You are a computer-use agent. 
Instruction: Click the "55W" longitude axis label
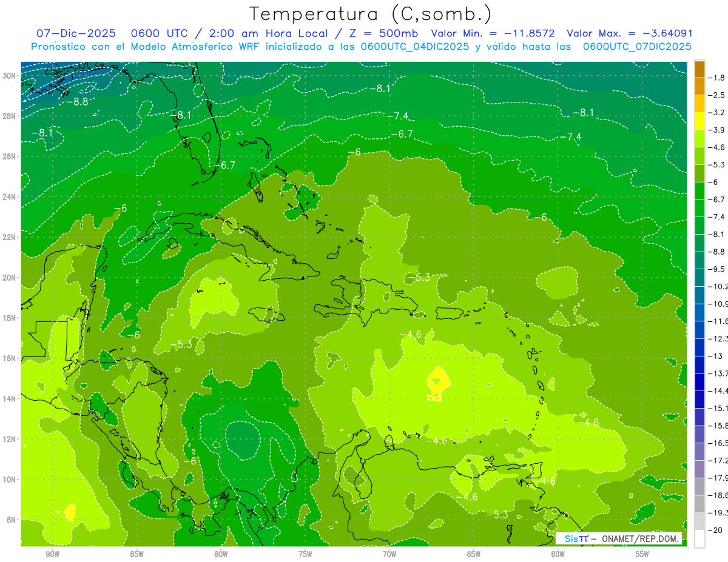642,554
